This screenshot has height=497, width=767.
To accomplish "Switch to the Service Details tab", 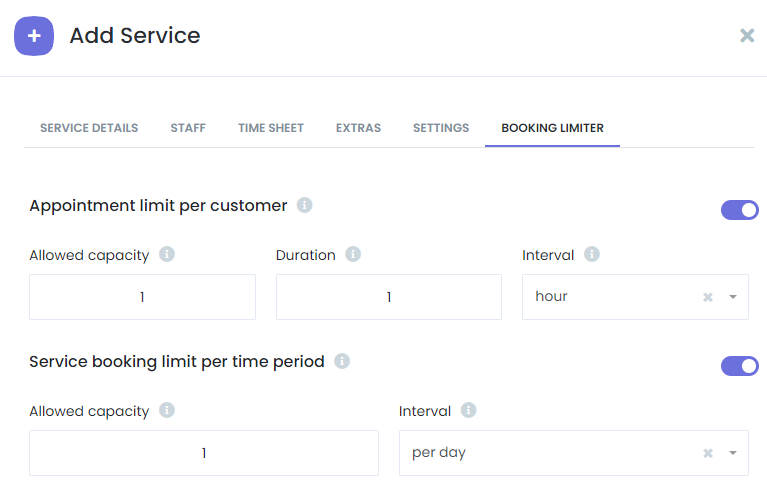I will (x=89, y=128).
